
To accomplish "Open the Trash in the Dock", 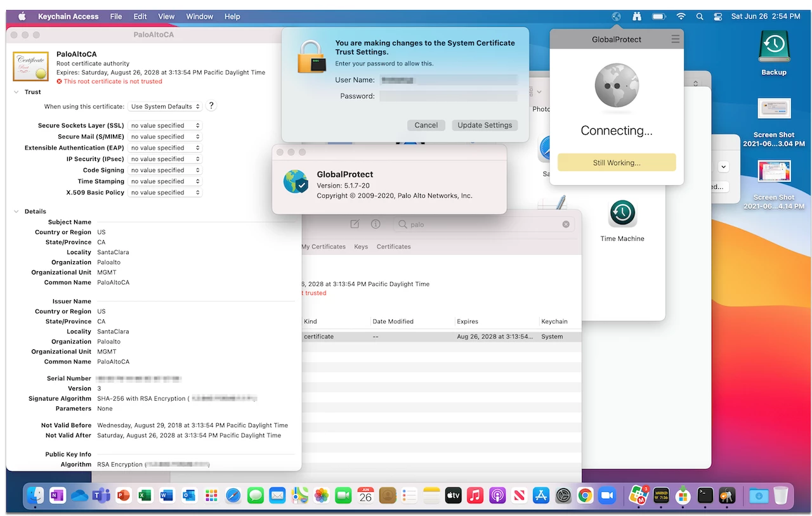I will pos(781,495).
